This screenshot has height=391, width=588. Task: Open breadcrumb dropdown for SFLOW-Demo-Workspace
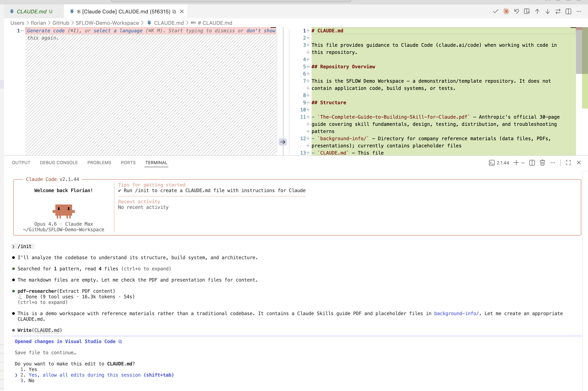(107, 23)
